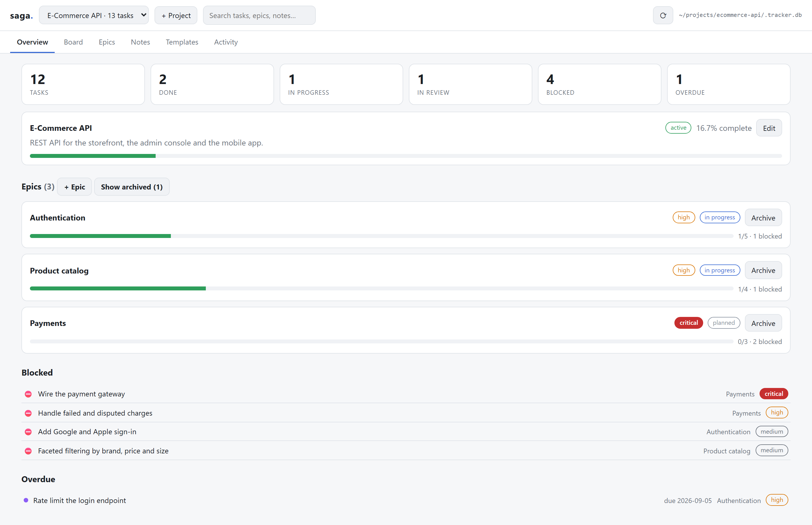Open the E-Commerce API project dropdown
The height and width of the screenshot is (525, 812).
tap(94, 15)
